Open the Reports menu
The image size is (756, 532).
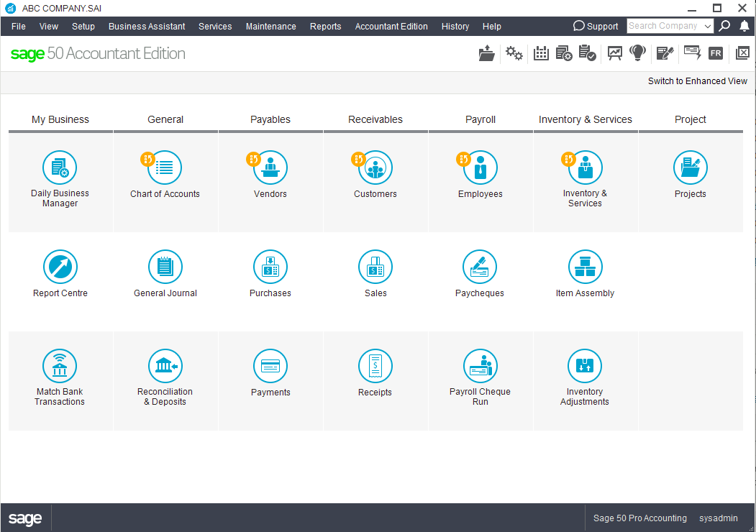(325, 27)
